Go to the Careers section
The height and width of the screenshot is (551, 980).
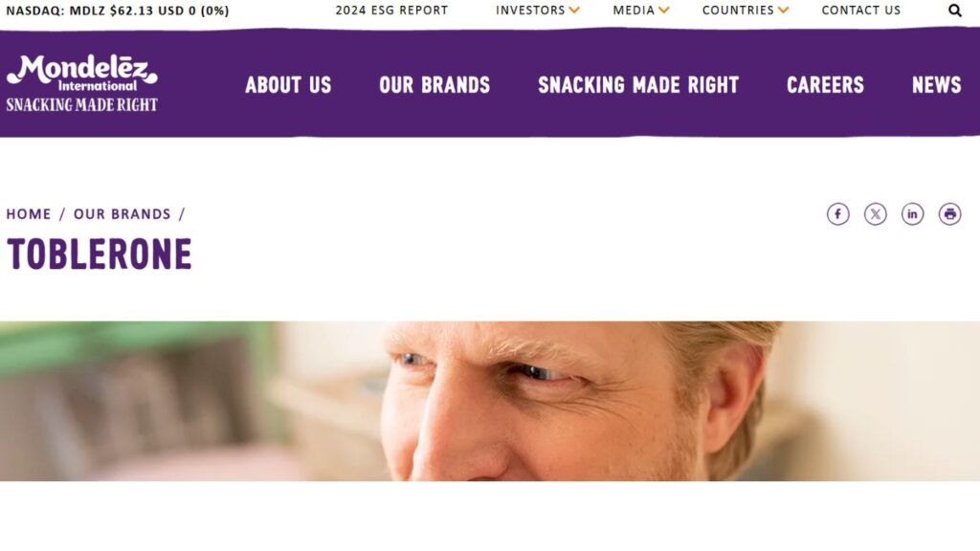pos(825,85)
